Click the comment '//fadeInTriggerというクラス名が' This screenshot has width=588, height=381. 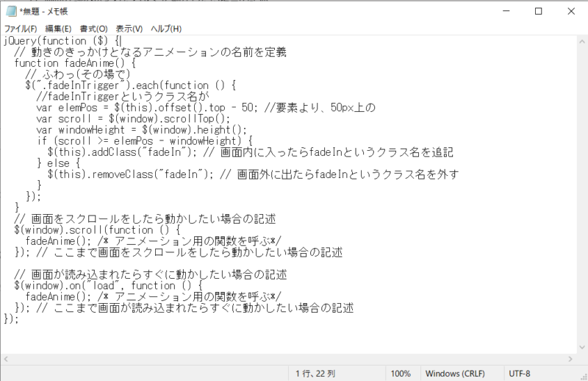tap(123, 96)
